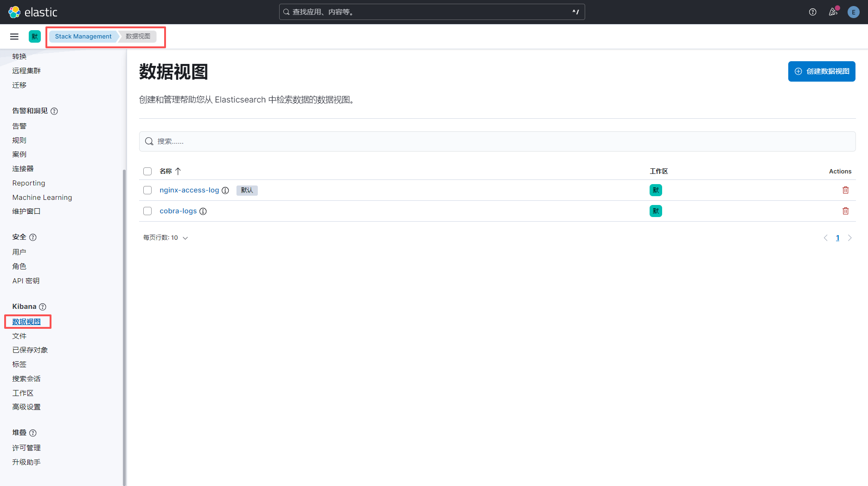Screen dimensions: 868x486
Task: Click help icon beside 堆叠 section
Action: coord(33,433)
